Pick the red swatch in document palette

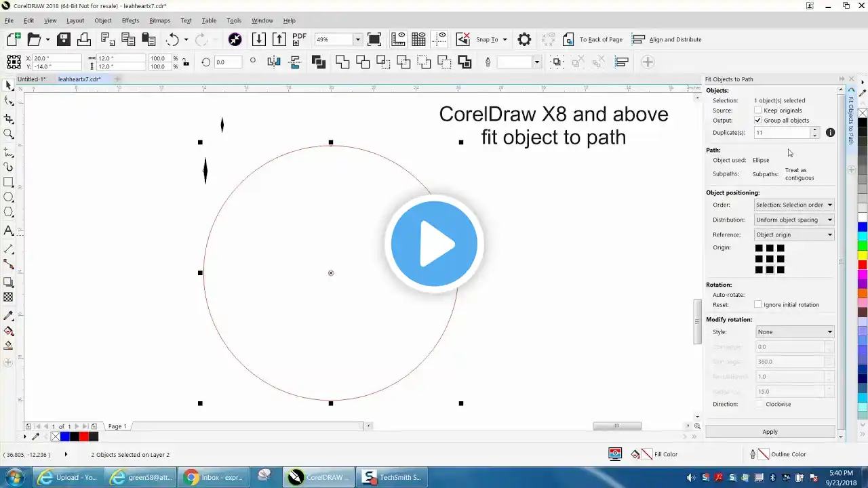(84, 436)
